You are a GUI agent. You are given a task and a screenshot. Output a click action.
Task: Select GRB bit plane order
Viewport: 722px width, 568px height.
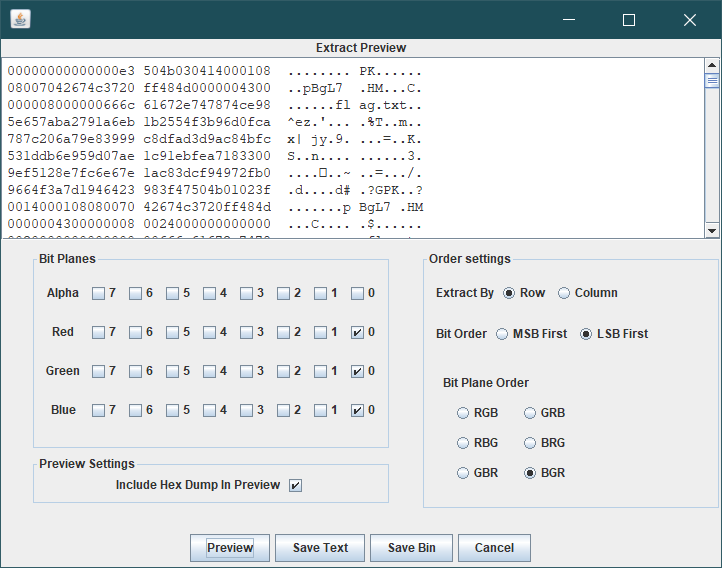click(530, 413)
